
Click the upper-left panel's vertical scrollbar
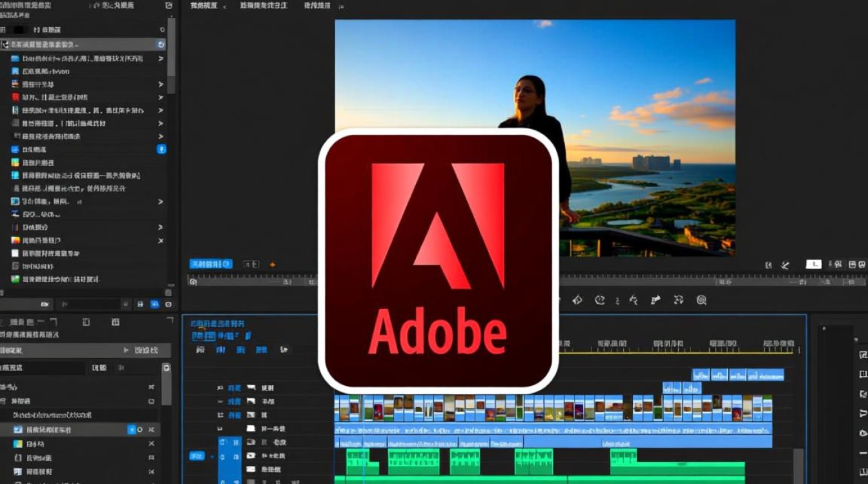tap(170, 55)
